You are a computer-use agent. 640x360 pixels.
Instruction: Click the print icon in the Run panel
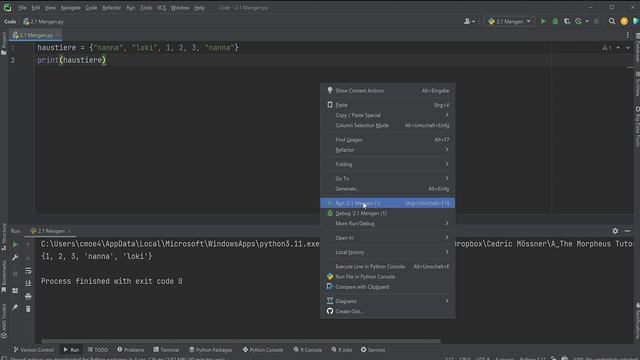pos(28,296)
